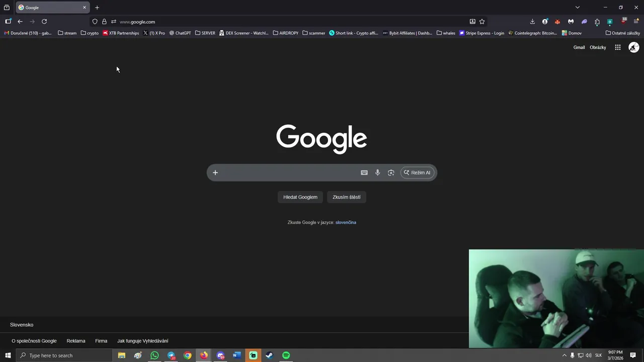The image size is (644, 362).
Task: Click the plus icon in search box
Action: tap(215, 172)
